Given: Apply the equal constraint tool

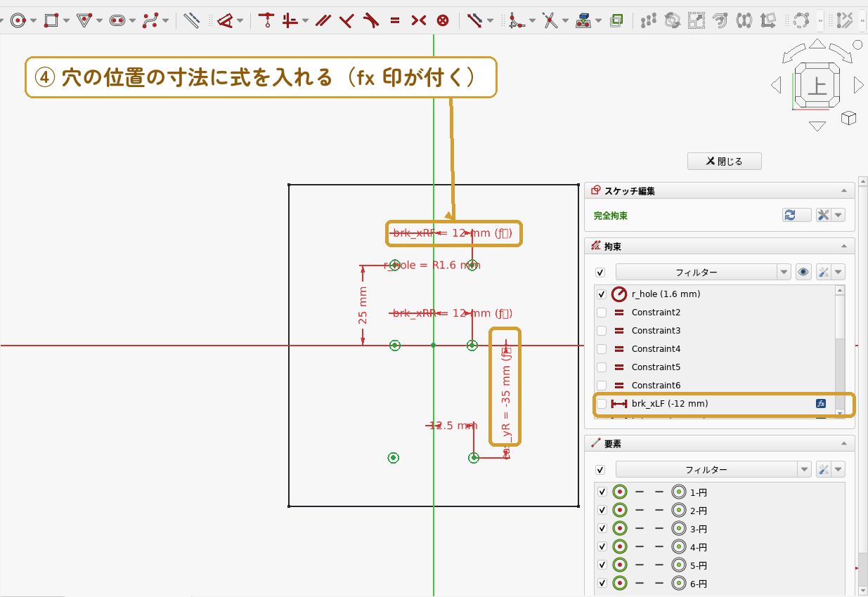Looking at the screenshot, I should click(x=395, y=20).
